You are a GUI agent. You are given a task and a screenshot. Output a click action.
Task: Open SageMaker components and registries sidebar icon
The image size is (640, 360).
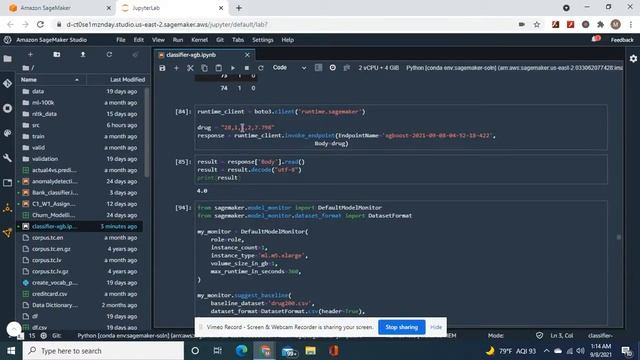coord(7,208)
